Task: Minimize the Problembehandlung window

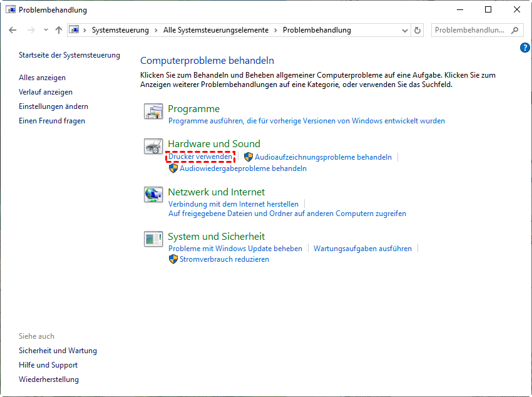Action: [x=460, y=9]
